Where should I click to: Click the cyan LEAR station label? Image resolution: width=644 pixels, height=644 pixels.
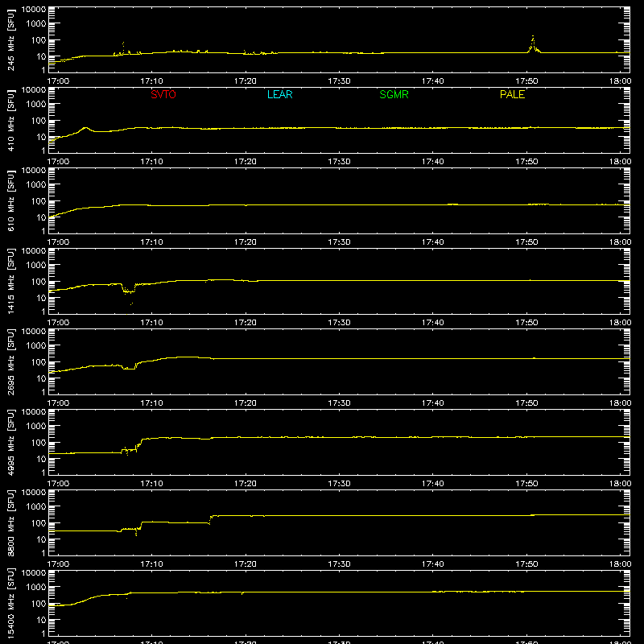tap(279, 94)
